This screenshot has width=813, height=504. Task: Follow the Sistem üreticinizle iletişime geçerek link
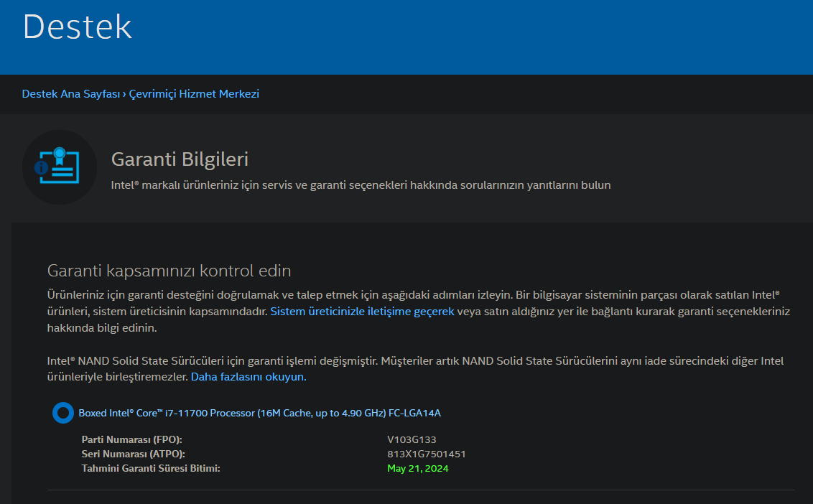point(362,312)
